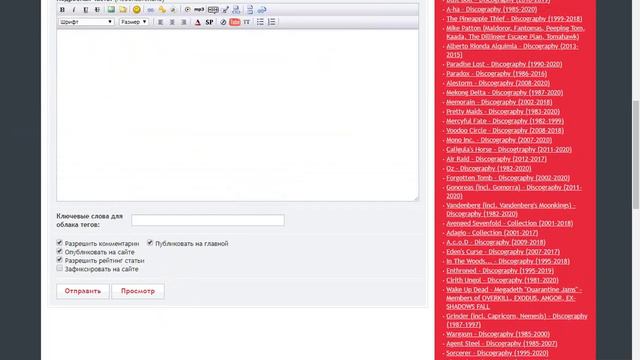Open Forgotten Tomb - Discography link
Image resolution: width=640 pixels, height=360 pixels.
(x=508, y=178)
